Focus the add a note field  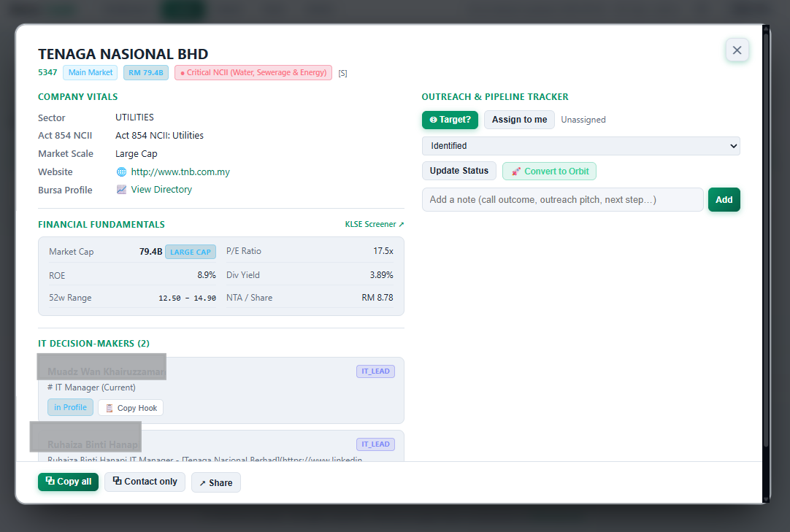point(562,199)
